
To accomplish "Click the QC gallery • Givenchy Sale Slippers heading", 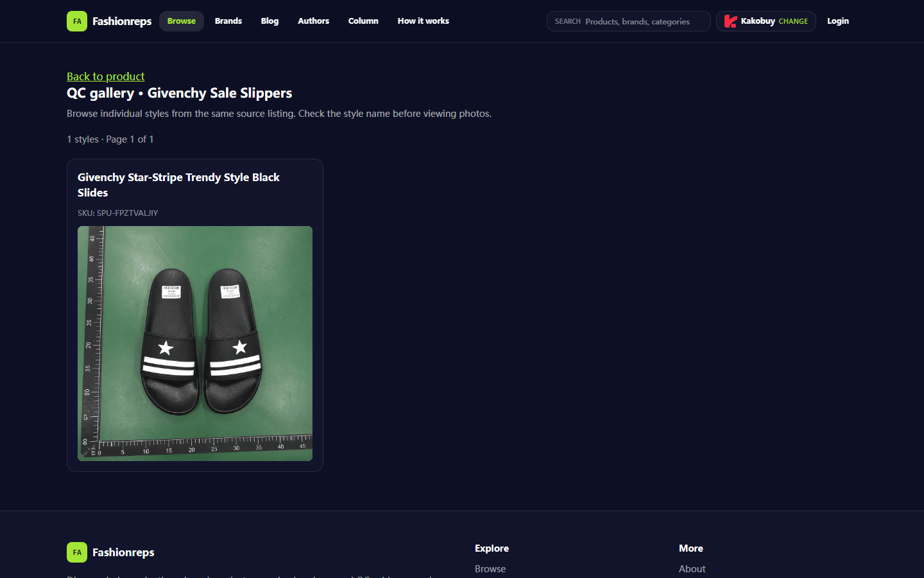I will (x=180, y=93).
